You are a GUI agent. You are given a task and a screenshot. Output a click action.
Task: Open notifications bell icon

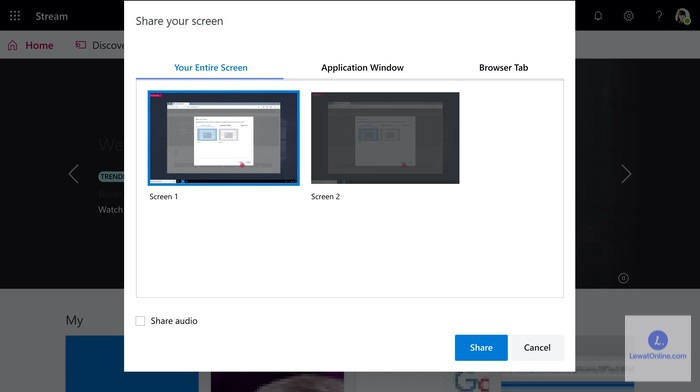[x=598, y=16]
